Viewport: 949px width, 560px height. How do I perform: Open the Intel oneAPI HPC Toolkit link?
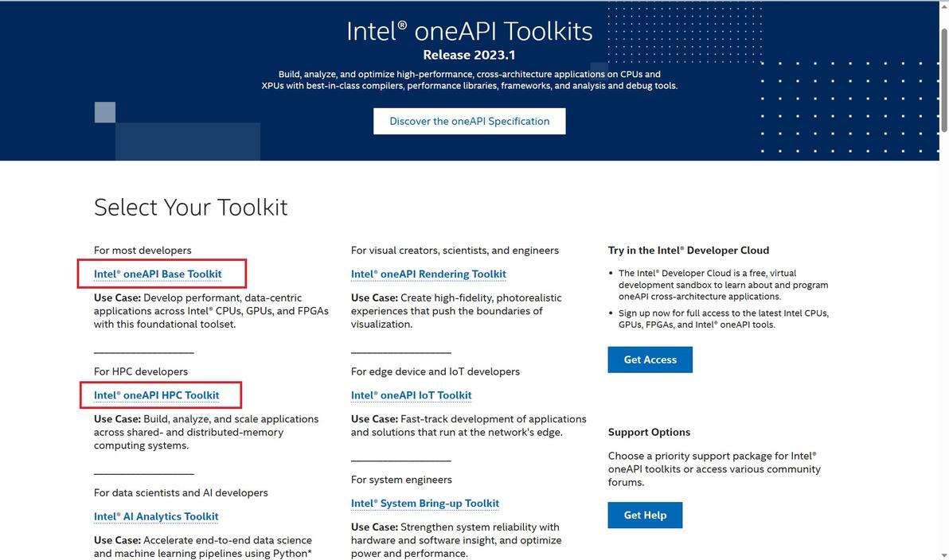click(x=156, y=395)
